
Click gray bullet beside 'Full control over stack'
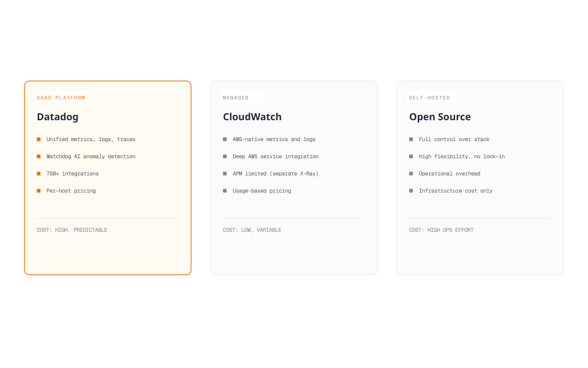tap(411, 139)
